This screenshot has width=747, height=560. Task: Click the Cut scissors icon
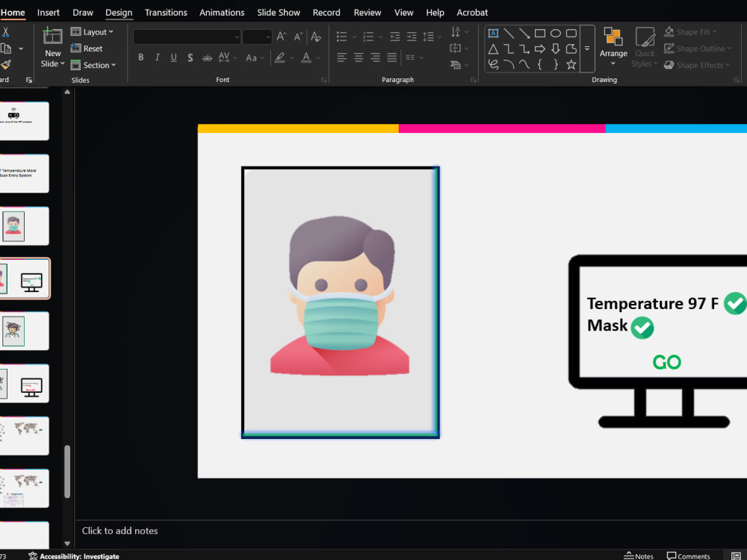(6, 32)
